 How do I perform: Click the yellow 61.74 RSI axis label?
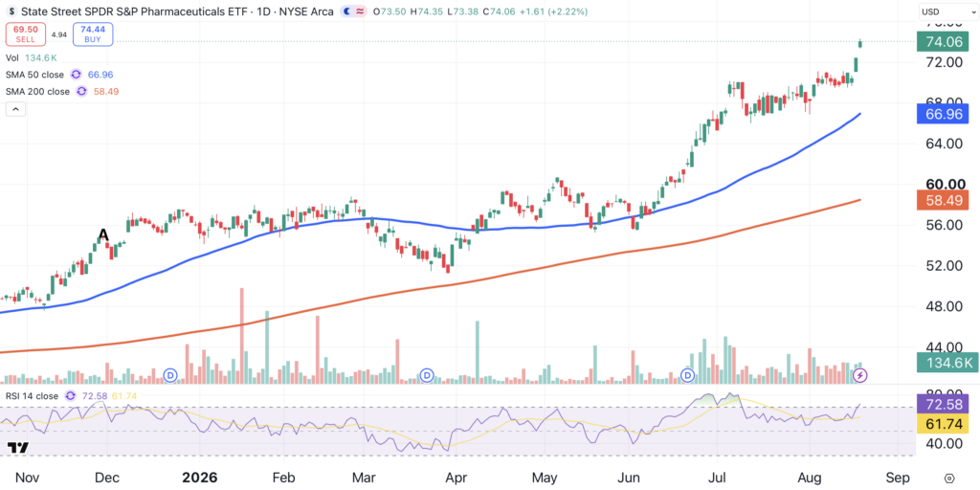(x=942, y=422)
